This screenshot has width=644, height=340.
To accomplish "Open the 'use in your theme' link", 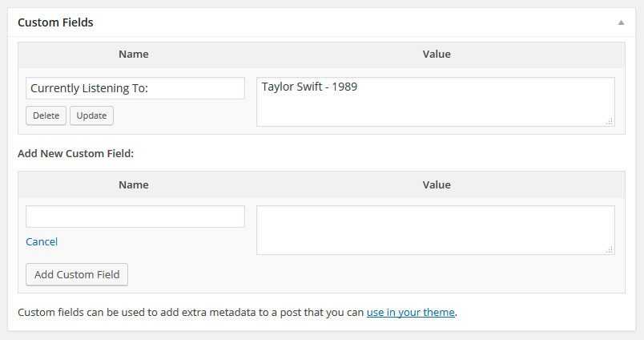I will (411, 312).
